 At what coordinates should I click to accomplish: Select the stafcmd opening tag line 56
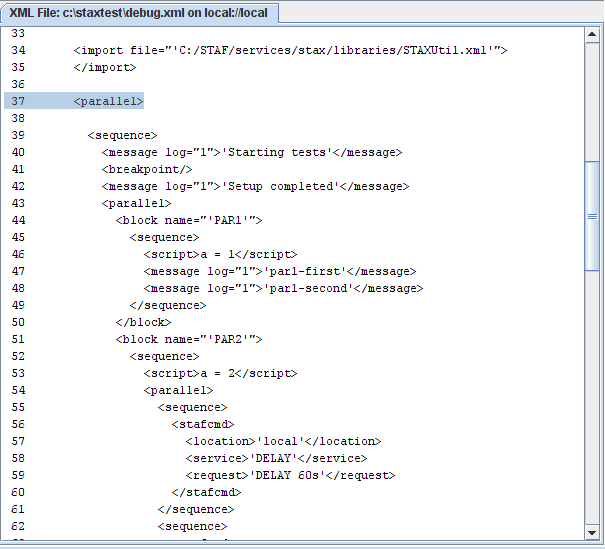[203, 424]
